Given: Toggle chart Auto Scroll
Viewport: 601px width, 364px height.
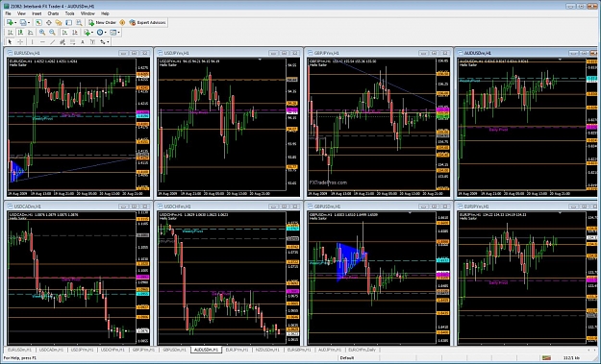Looking at the screenshot, I should [x=64, y=32].
